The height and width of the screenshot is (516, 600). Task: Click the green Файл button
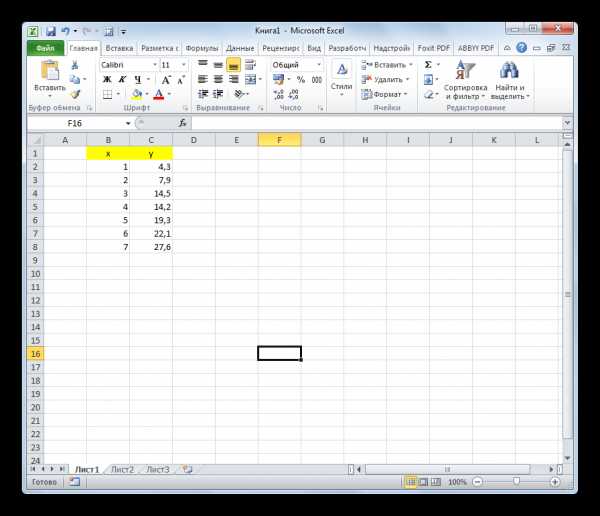pyautogui.click(x=45, y=47)
